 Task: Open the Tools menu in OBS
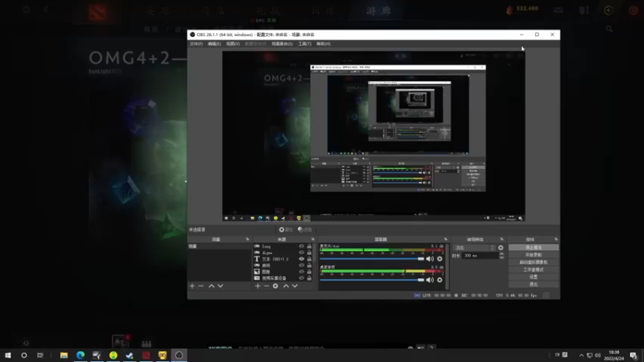[304, 44]
